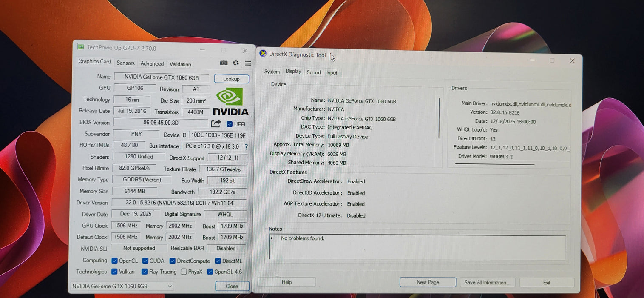Click the Shaders 1280 Unified field

(x=139, y=157)
